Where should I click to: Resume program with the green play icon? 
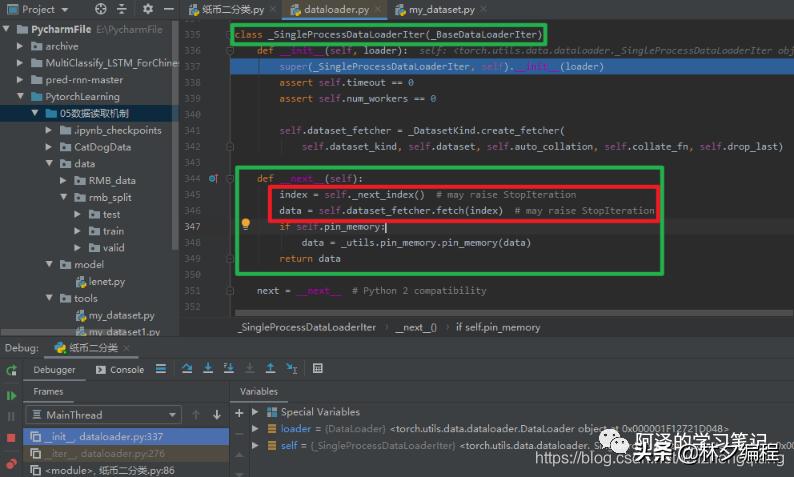point(11,392)
